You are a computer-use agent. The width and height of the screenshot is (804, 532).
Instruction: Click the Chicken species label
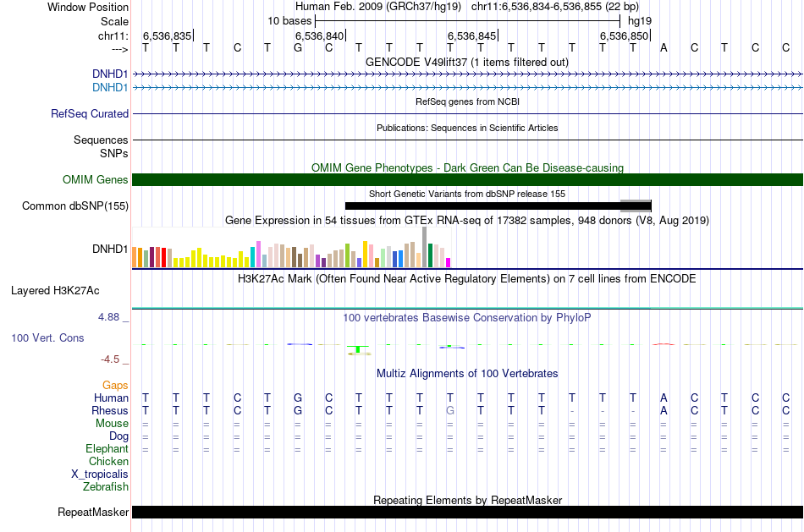(x=108, y=462)
